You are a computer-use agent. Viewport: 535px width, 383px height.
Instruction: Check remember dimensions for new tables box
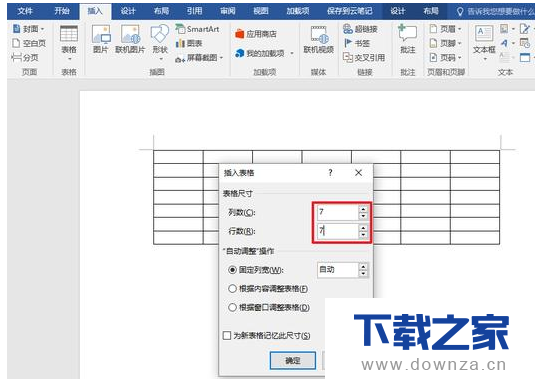[227, 336]
